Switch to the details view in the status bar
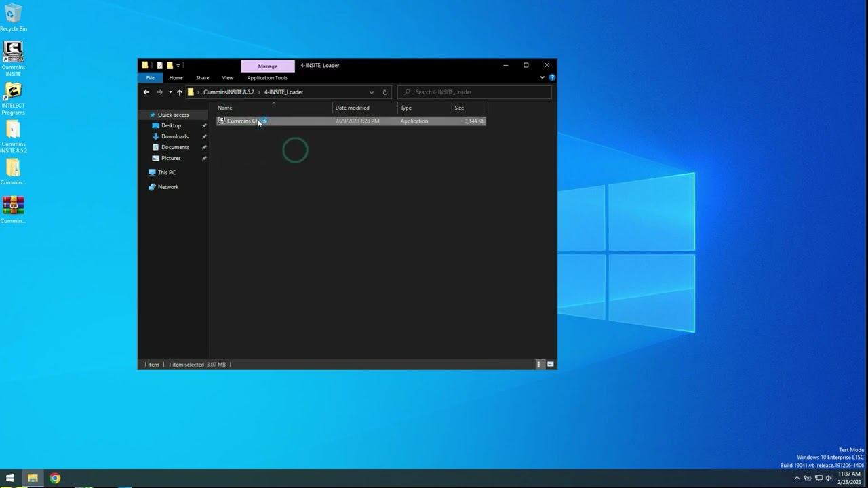 pos(539,365)
